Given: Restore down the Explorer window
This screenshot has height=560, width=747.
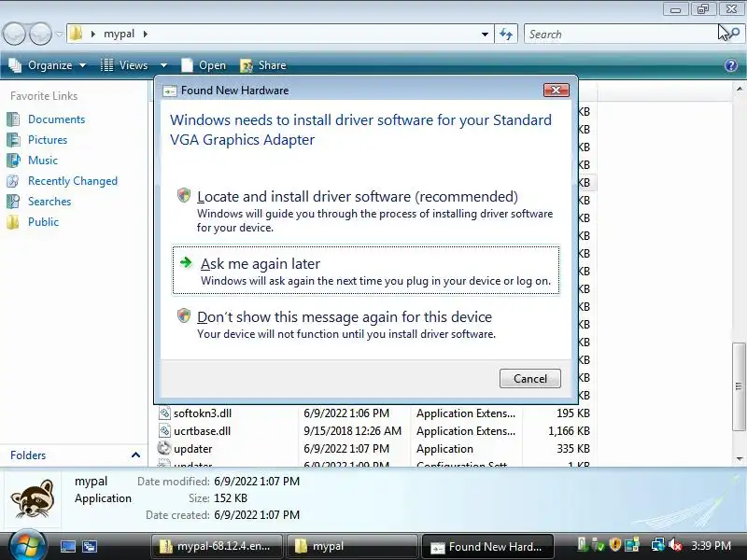Looking at the screenshot, I should (x=703, y=9).
